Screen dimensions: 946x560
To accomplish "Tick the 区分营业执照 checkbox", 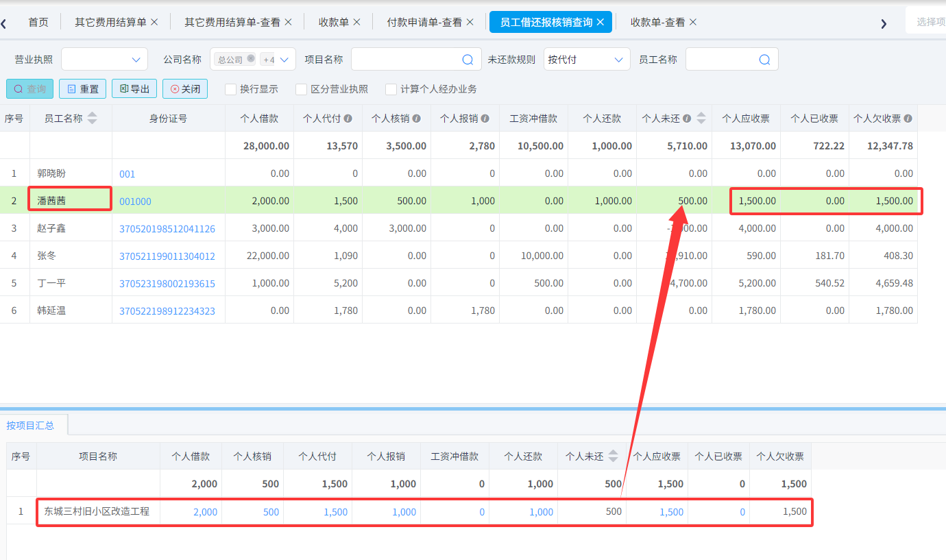I will tap(301, 89).
